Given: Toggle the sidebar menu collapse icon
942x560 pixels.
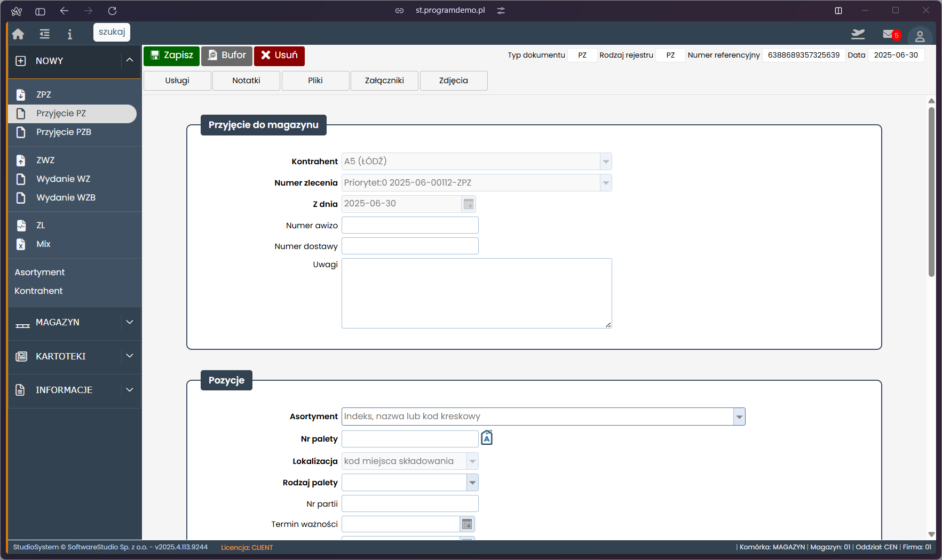Looking at the screenshot, I should pos(45,34).
